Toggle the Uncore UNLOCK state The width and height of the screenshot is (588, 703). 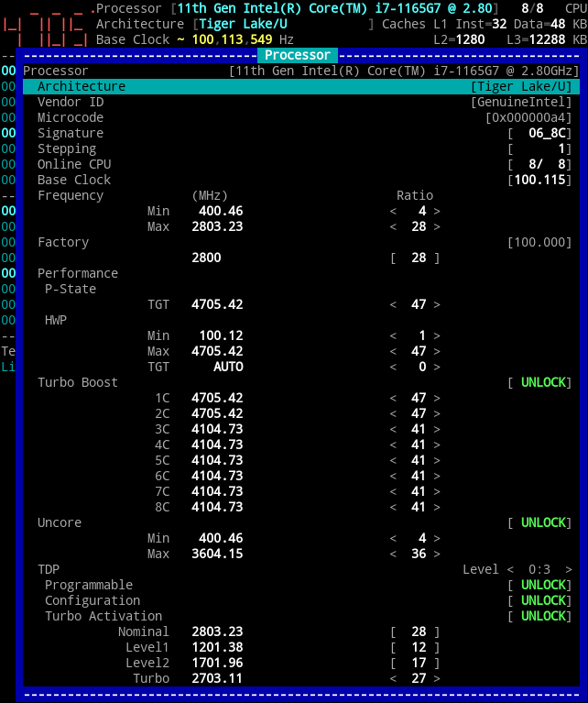[539, 522]
